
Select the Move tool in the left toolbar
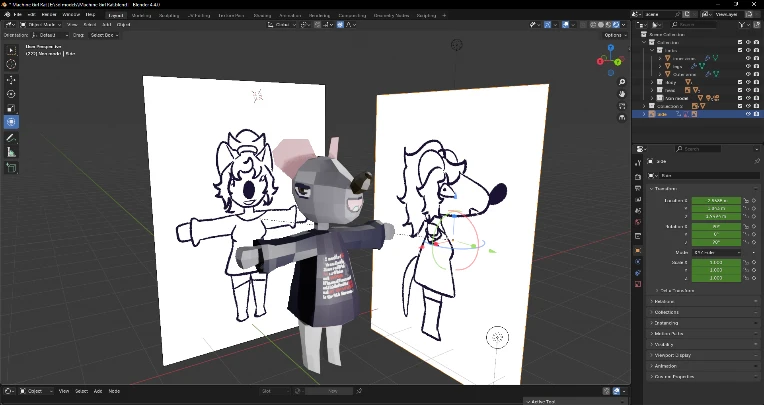[11, 79]
